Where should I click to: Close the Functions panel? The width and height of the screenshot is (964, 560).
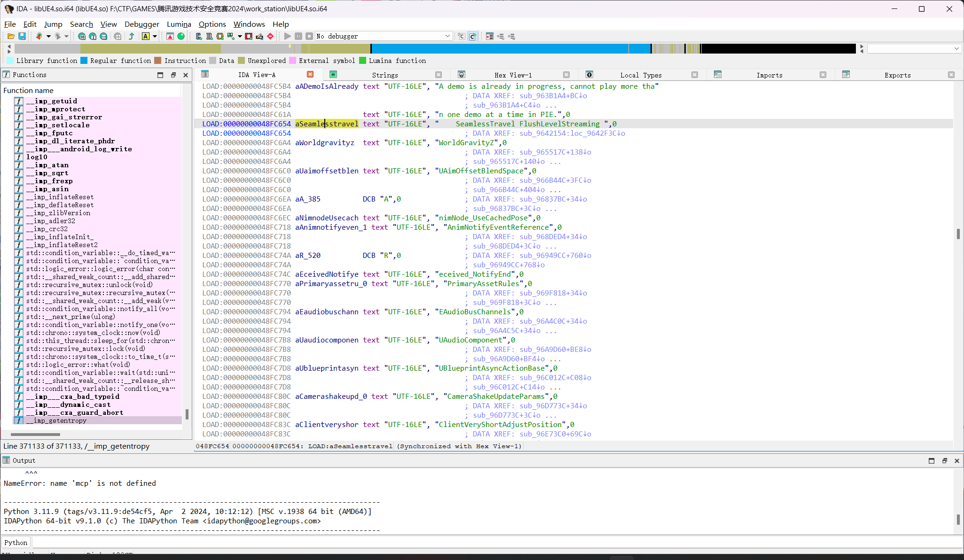pos(186,75)
